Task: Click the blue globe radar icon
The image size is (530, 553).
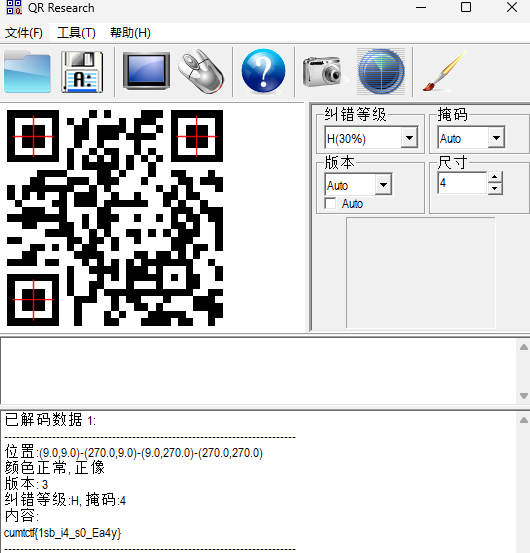Action: pos(381,72)
